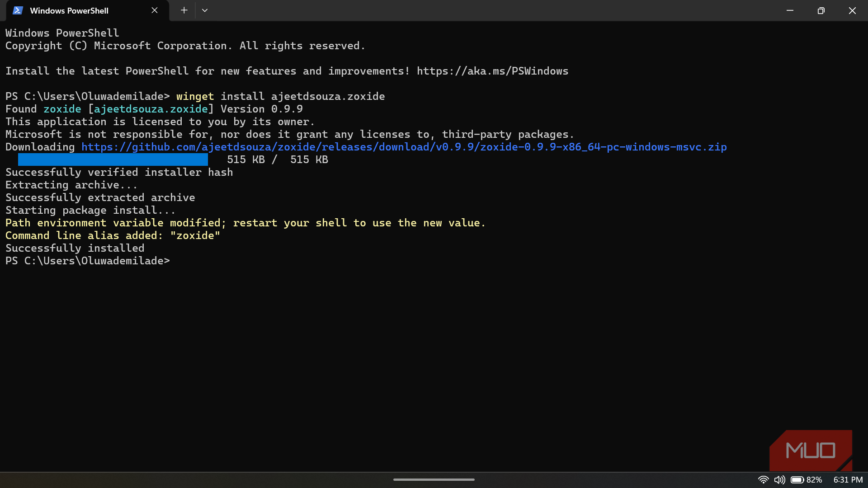This screenshot has height=488, width=868.
Task: Click the 'Command line alias added' line
Action: coord(113,235)
